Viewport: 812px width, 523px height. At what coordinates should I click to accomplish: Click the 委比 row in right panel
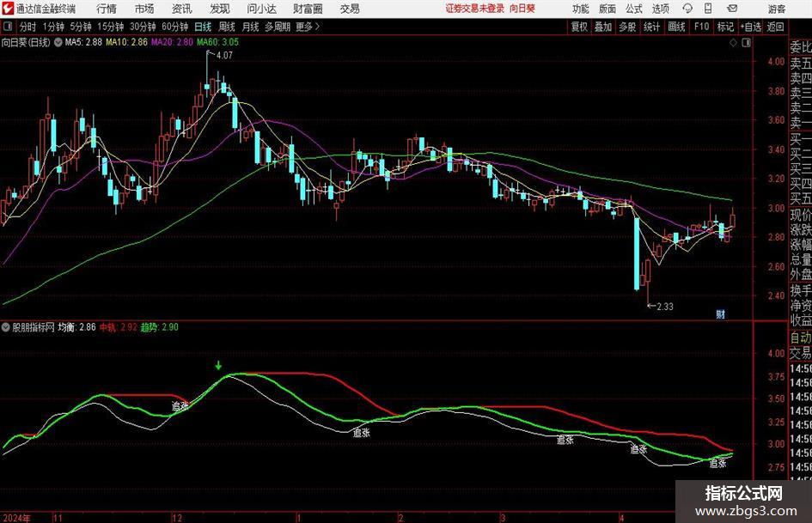coord(801,47)
